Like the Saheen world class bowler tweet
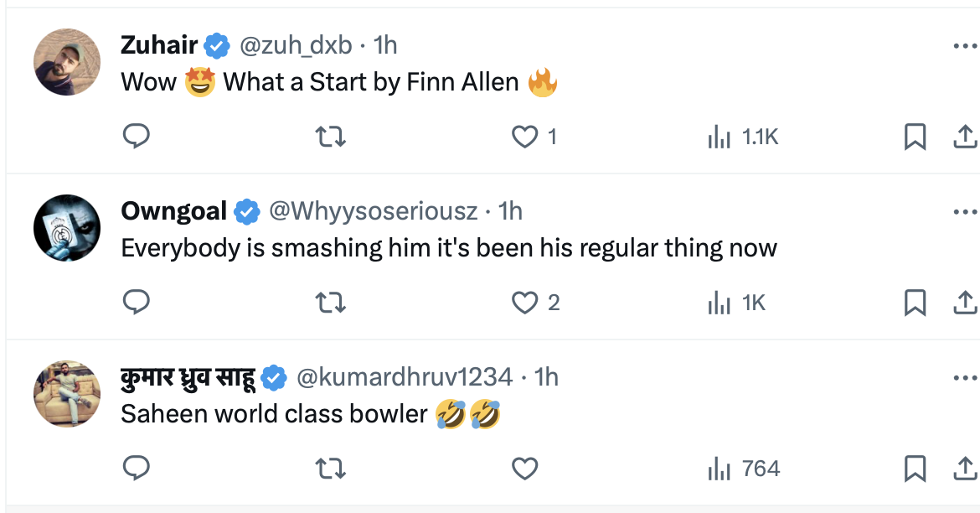The height and width of the screenshot is (513, 980). 525,469
